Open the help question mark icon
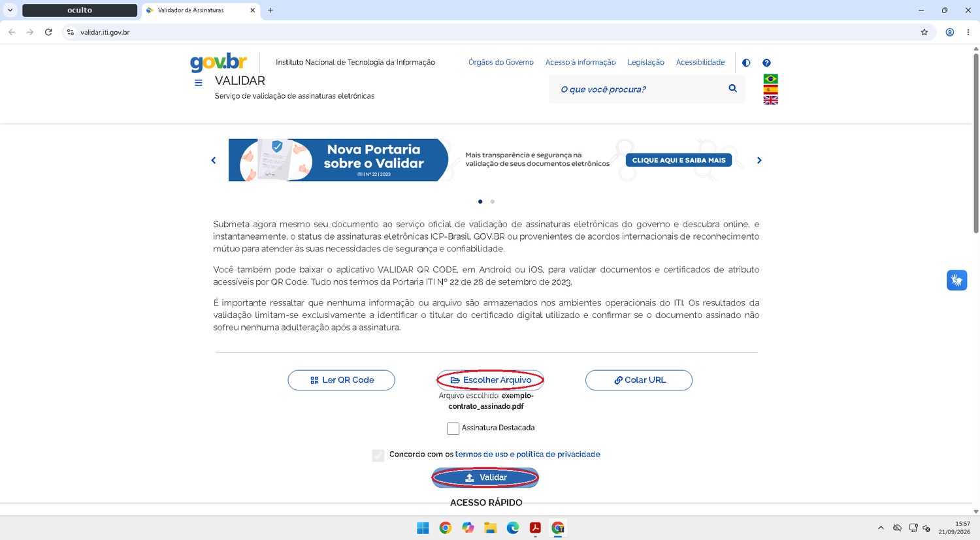The width and height of the screenshot is (980, 540). 766,63
